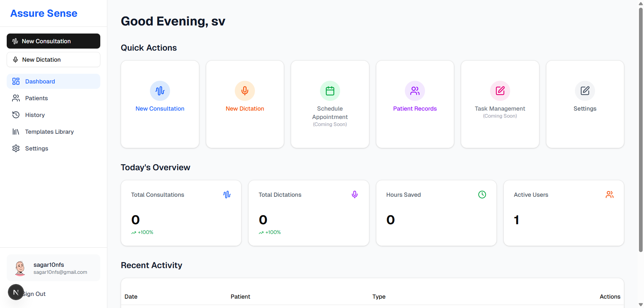Click the waveform icon in New Consultation card
The image size is (644, 308).
(160, 91)
